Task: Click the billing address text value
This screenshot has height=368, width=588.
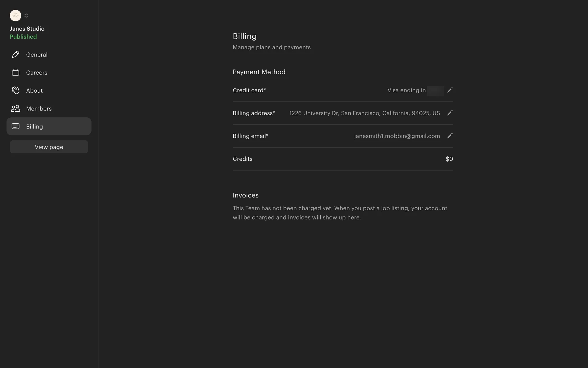Action: tap(364, 113)
